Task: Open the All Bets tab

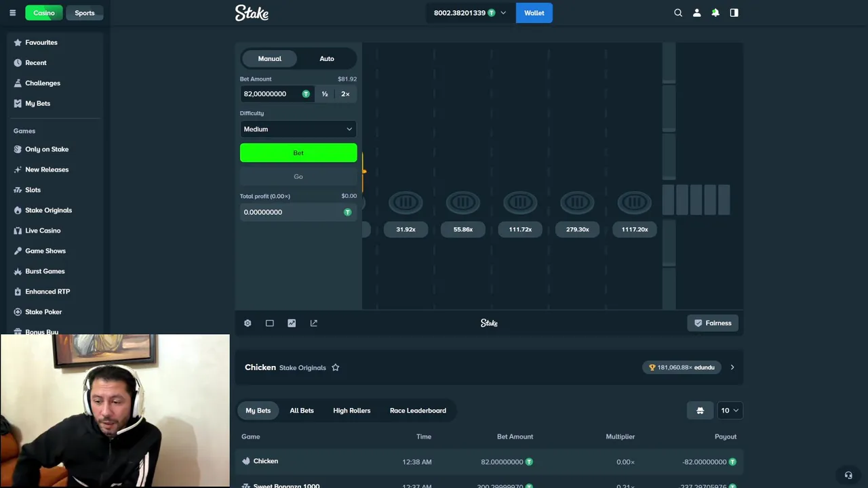Action: [302, 410]
